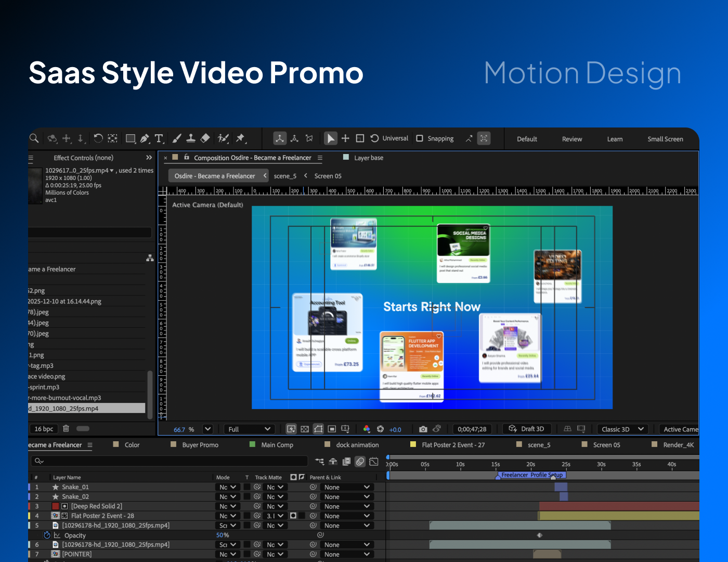This screenshot has height=562, width=728.
Task: Toggle the Opacity stopwatch
Action: 47,535
